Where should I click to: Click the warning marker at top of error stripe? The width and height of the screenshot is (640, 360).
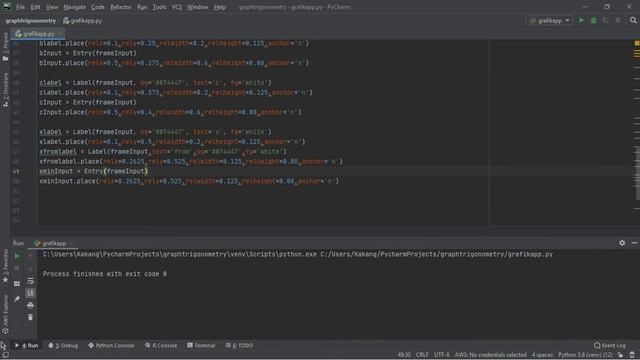pos(637,43)
